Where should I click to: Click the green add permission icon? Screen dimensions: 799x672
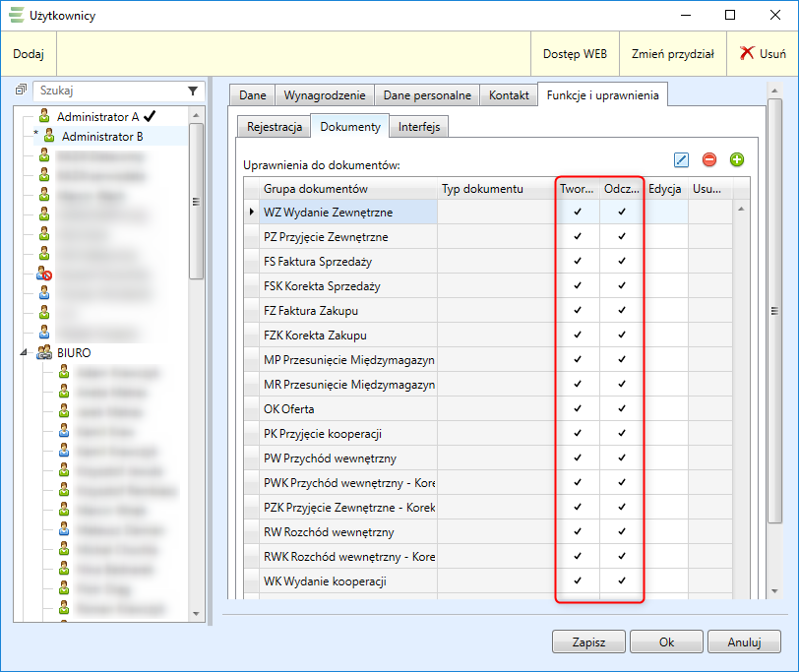736,159
